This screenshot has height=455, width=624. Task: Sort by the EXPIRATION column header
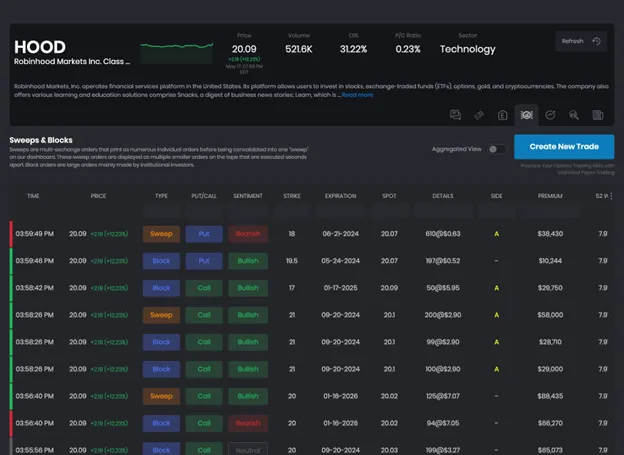(340, 196)
